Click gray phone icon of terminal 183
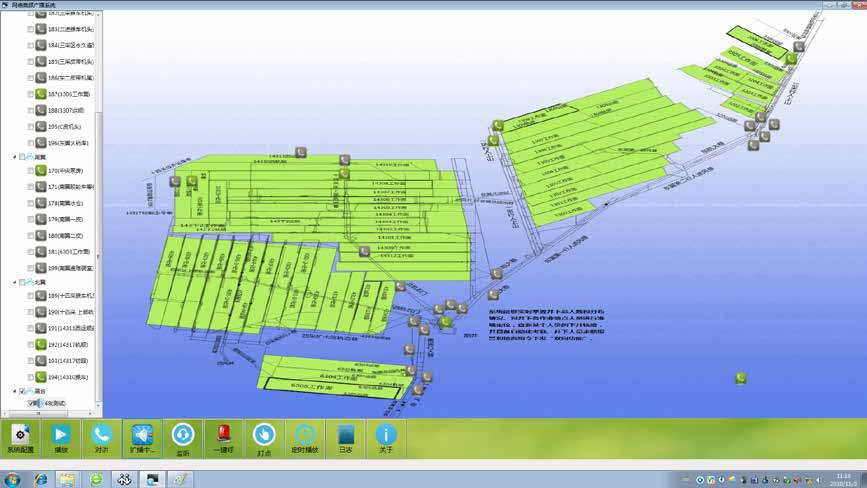This screenshot has height=488, width=867. (x=41, y=29)
